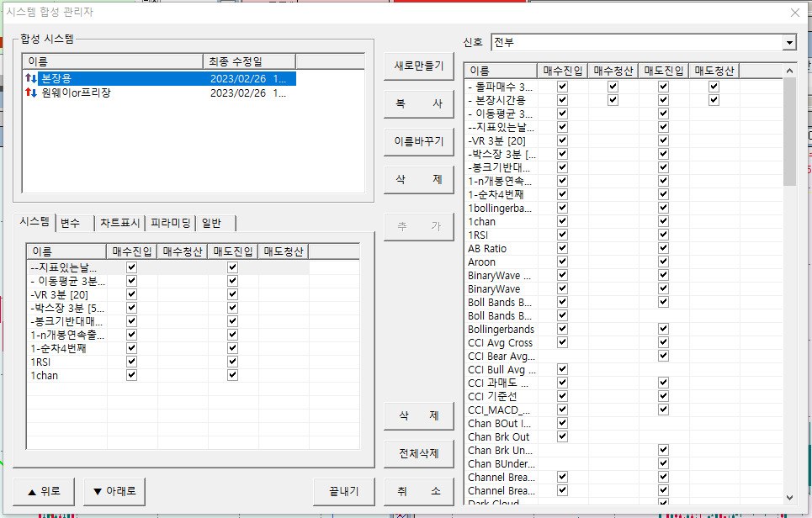Sort signal list by 이름 column header

click(501, 71)
